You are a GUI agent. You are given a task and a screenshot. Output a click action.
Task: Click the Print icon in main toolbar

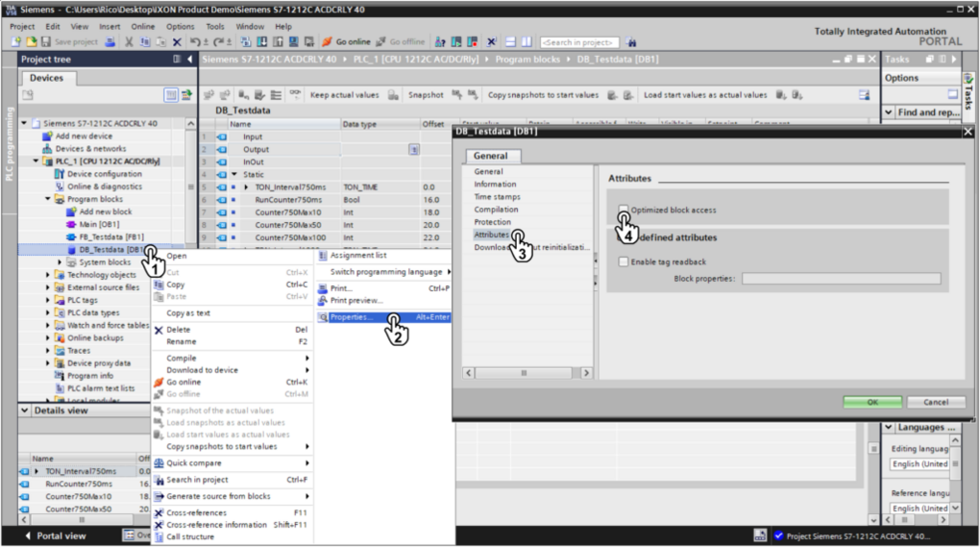tap(110, 42)
